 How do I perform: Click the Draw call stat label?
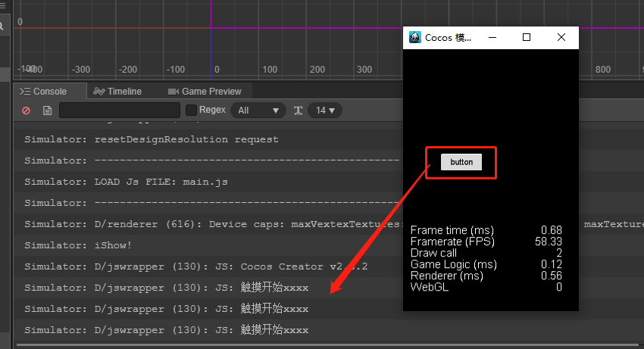(x=433, y=253)
